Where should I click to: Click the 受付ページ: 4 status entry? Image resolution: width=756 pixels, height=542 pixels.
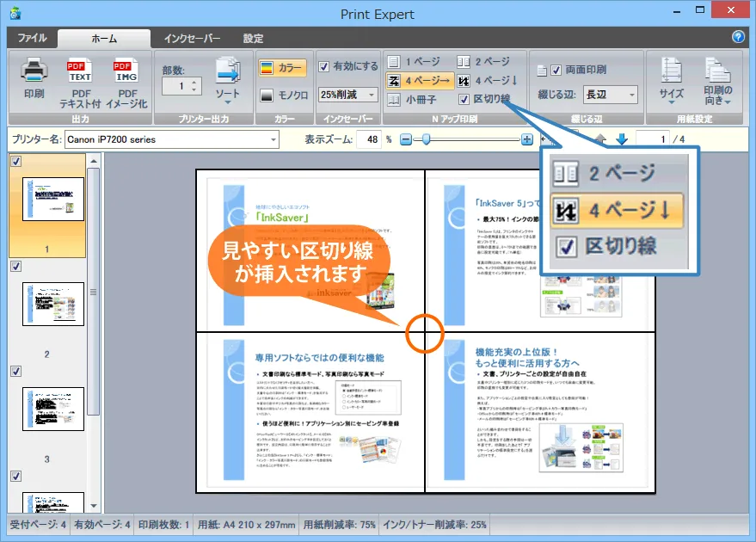[38, 525]
